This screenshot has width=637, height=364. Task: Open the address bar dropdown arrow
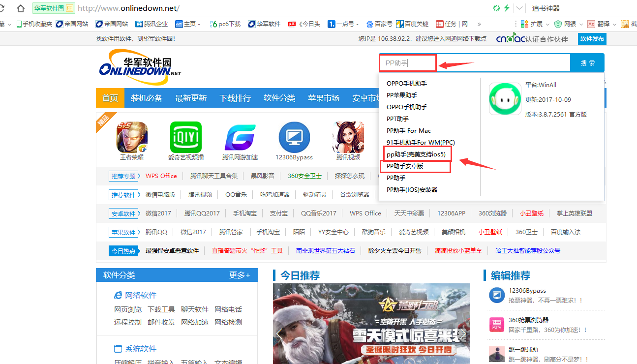point(519,8)
